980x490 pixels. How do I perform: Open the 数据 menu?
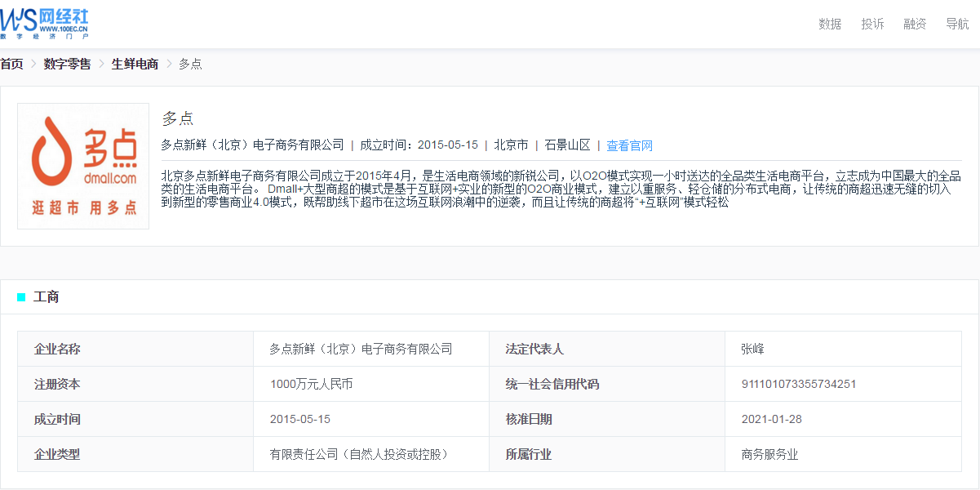click(830, 24)
